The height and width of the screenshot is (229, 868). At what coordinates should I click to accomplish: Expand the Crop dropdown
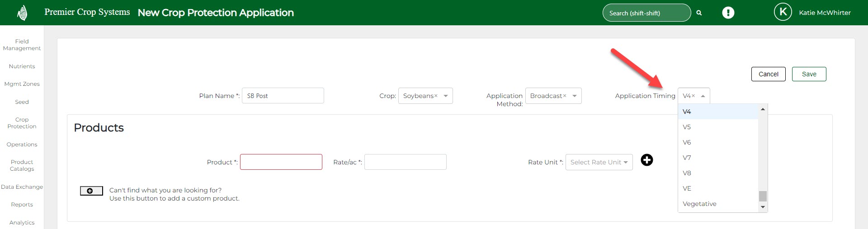(446, 96)
